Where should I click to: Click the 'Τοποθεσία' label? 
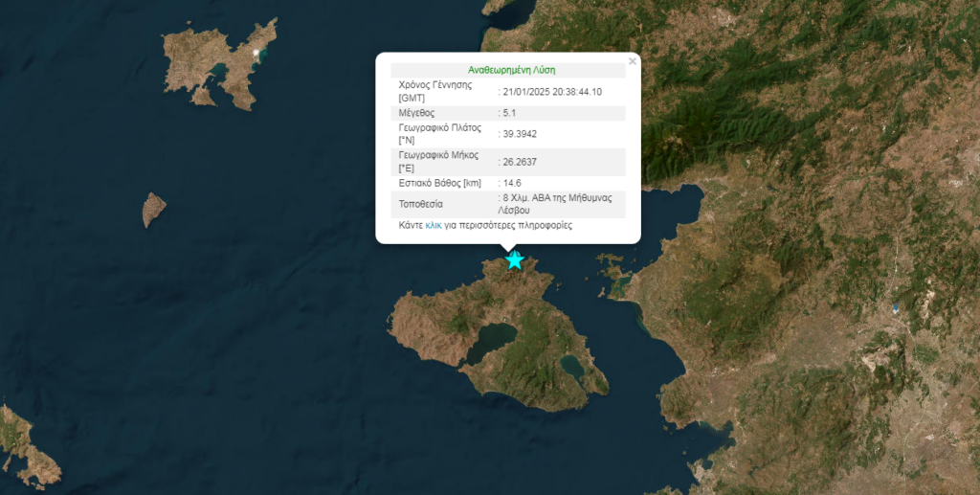421,204
